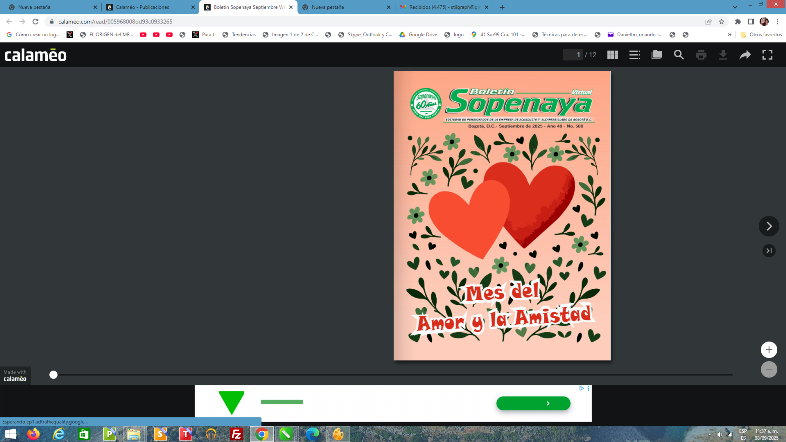Zoom in with the plus button

[768, 350]
